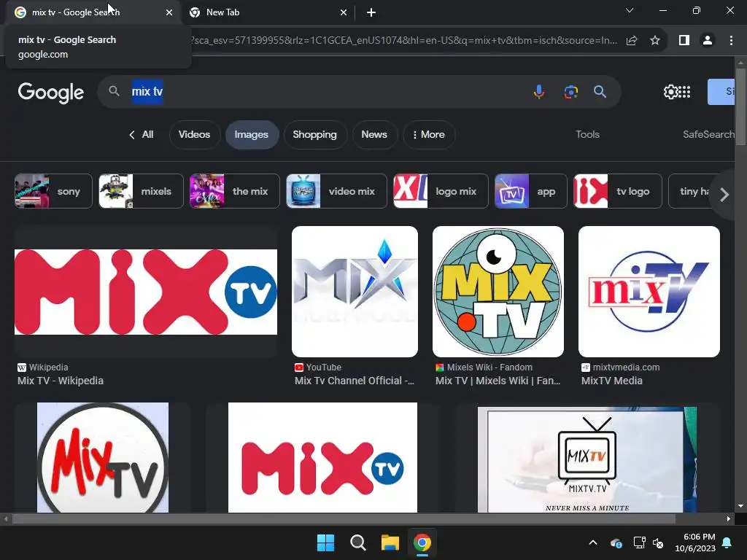Filter images by tv logo chip
Screen dimensions: 747x560
(617, 192)
